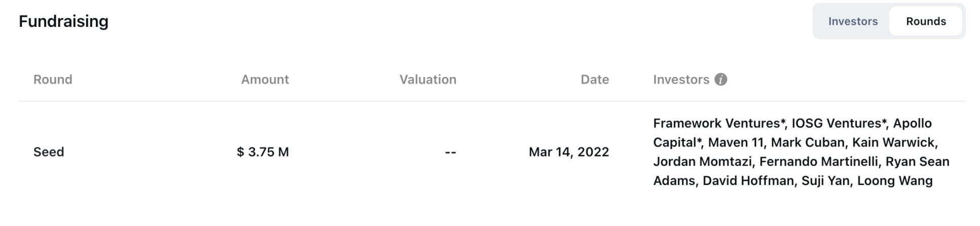This screenshot has width=980, height=226.
Task: Click the Suji Yan investor name
Action: coord(825,181)
